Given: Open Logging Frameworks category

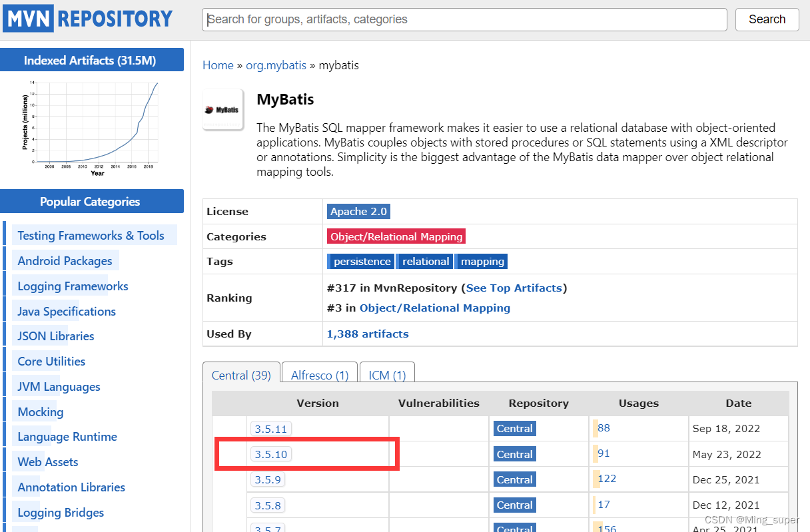Looking at the screenshot, I should click(73, 286).
